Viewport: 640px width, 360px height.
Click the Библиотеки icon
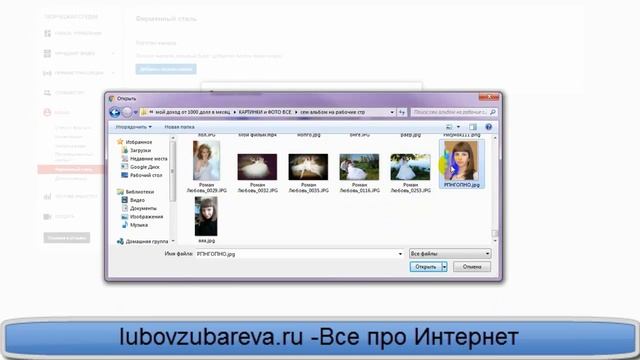pos(120,191)
